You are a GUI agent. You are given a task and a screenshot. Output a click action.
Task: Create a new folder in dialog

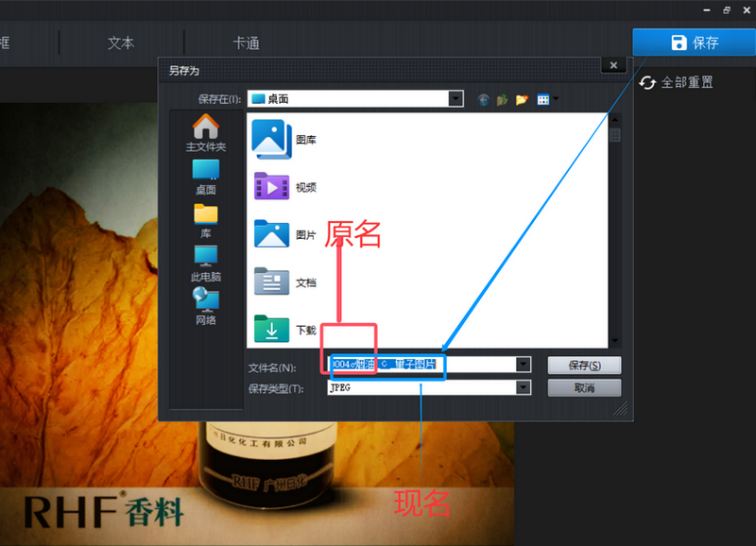click(x=522, y=99)
